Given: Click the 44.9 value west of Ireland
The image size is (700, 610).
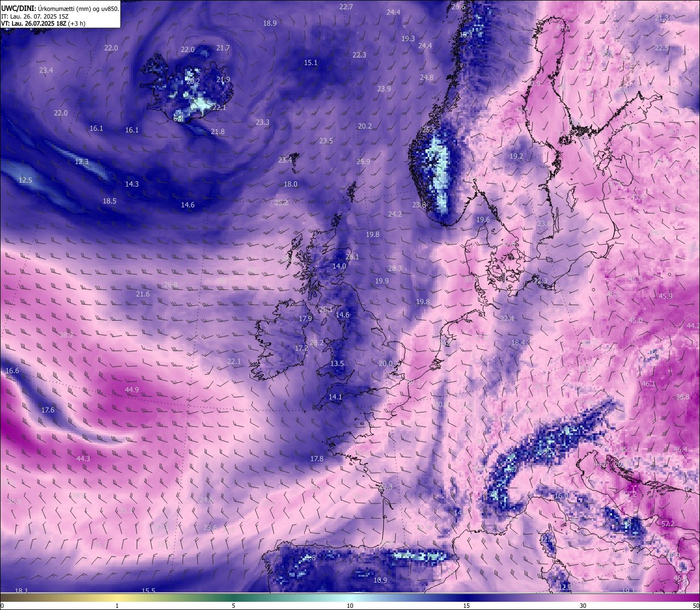Looking at the screenshot, I should click(132, 390).
